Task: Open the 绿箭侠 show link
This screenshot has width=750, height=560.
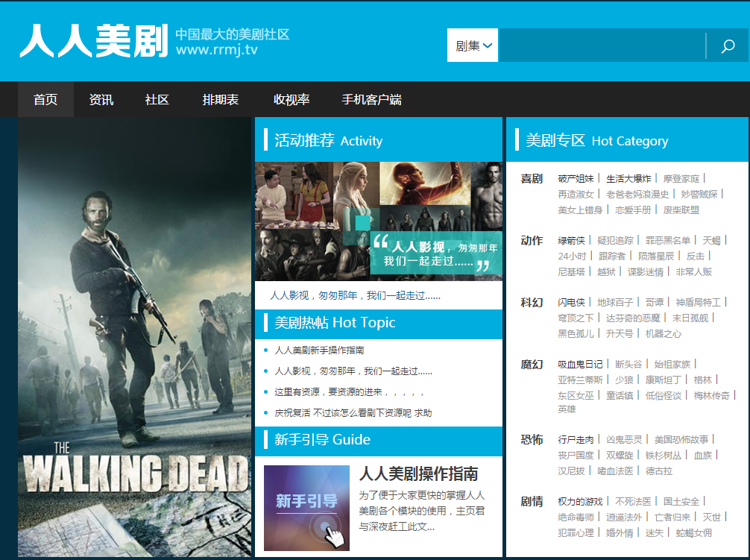Action: (572, 241)
